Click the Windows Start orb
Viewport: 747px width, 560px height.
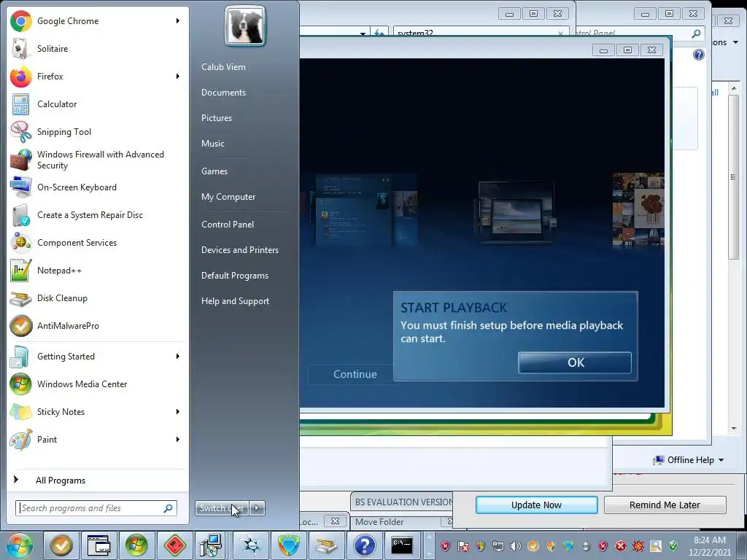click(x=20, y=545)
